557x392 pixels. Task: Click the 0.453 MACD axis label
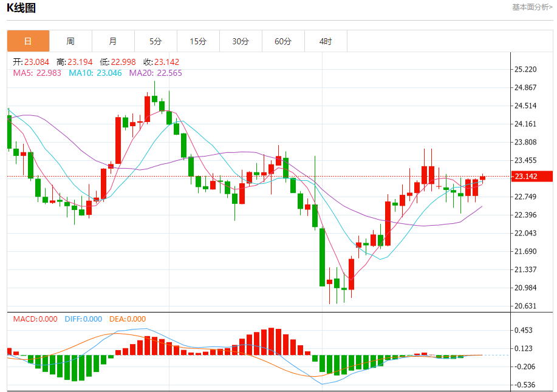coord(524,330)
